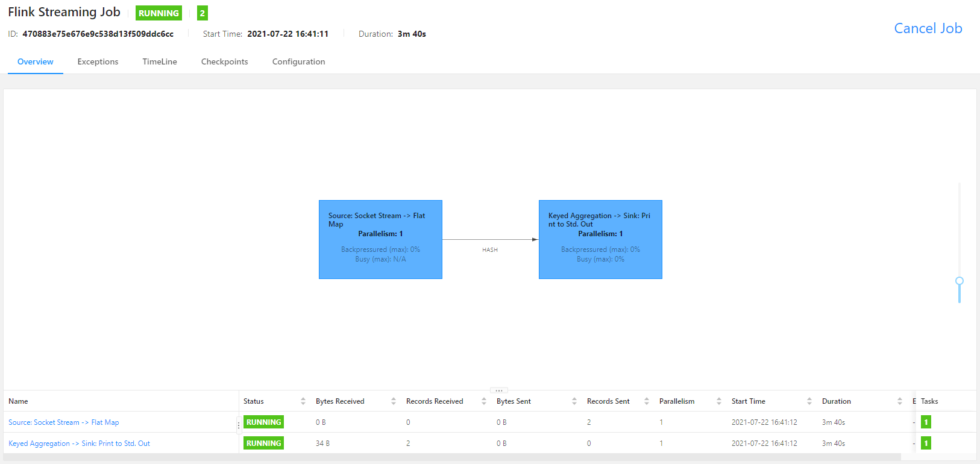This screenshot has width=980, height=464.
Task: Sort by Start Time column
Action: (809, 401)
